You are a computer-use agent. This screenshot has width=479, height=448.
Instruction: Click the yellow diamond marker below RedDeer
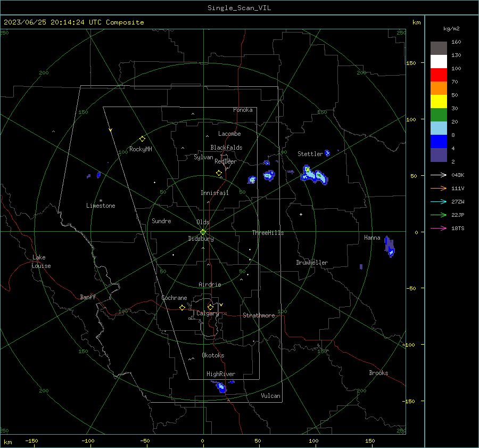[x=219, y=173]
